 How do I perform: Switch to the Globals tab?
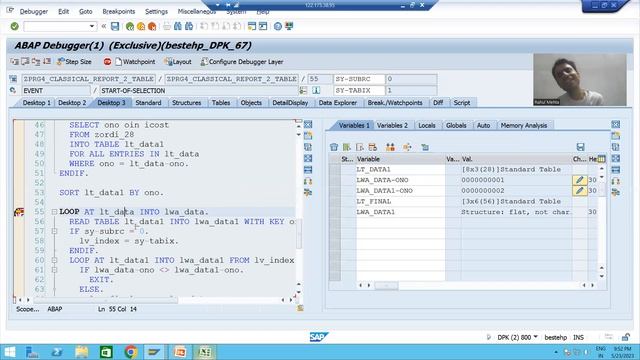coord(456,126)
